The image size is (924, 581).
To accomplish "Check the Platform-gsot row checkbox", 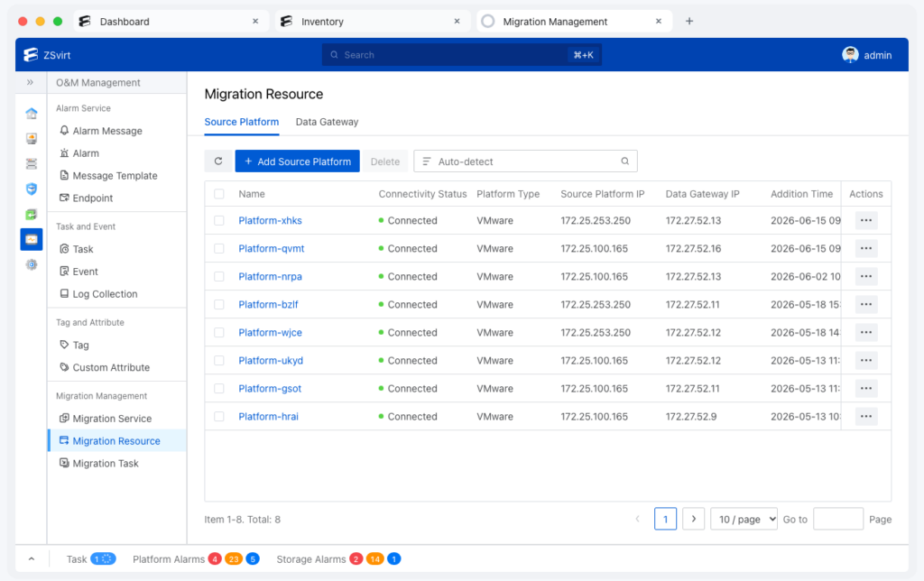I will (x=219, y=388).
